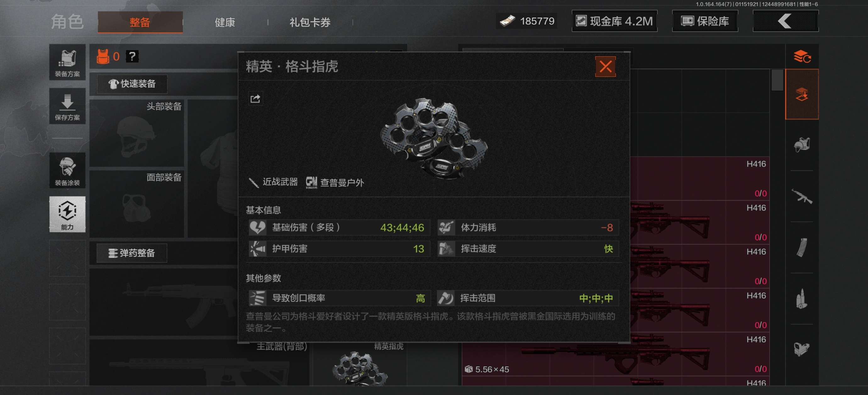Open 装备涂装 equipment skins
Screen dimensions: 868x395
tap(67, 170)
